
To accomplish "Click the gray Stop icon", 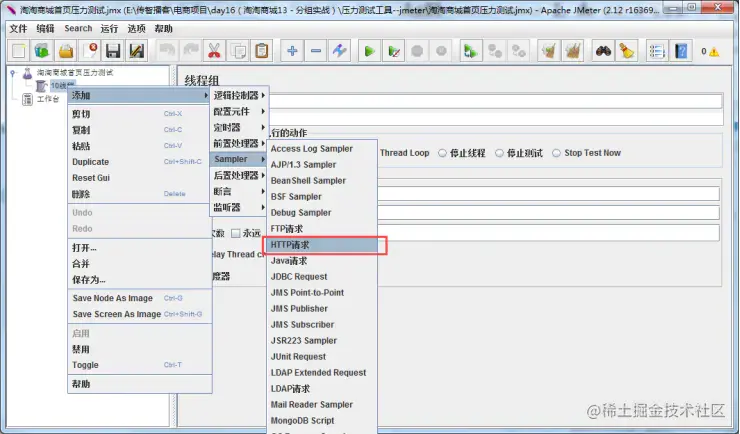I will click(x=417, y=50).
